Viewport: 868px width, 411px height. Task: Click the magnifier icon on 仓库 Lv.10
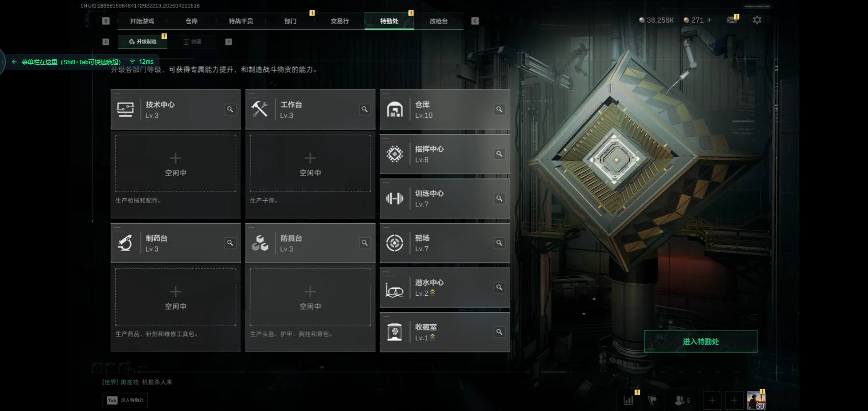tap(499, 109)
